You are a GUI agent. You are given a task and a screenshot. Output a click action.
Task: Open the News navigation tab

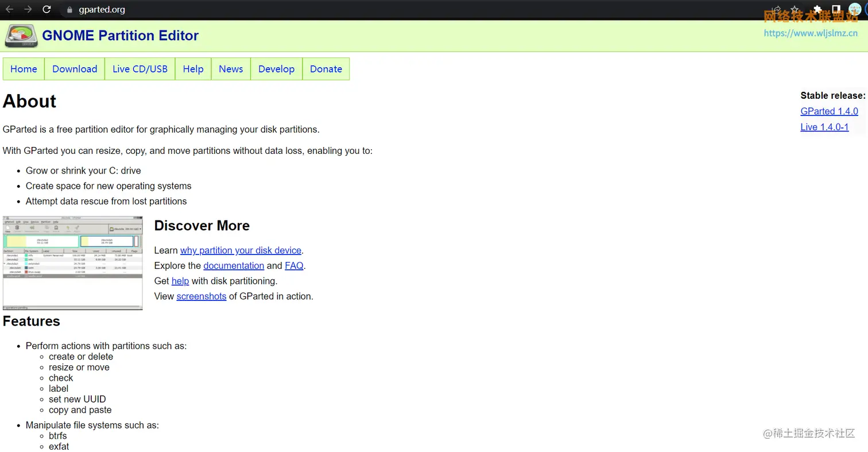pyautogui.click(x=231, y=69)
